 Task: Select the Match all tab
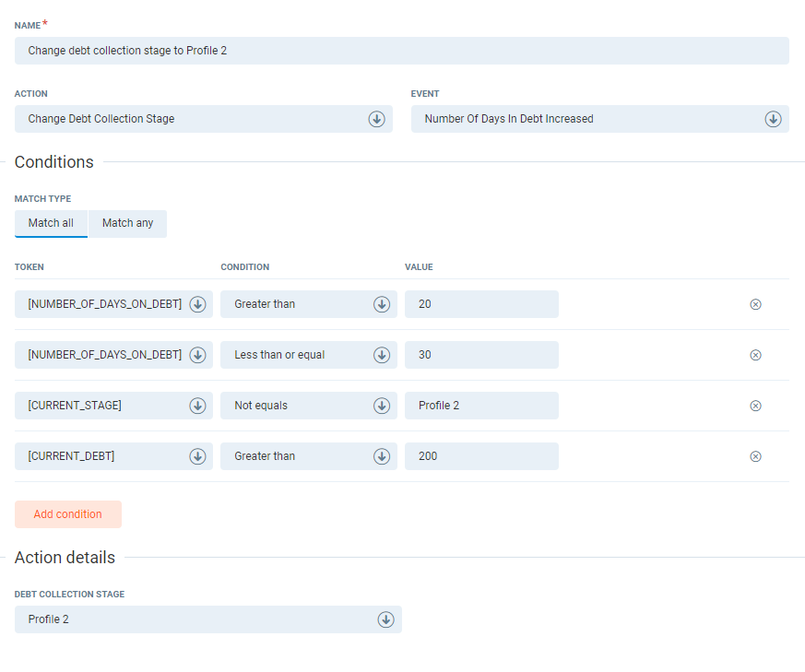tap(51, 223)
